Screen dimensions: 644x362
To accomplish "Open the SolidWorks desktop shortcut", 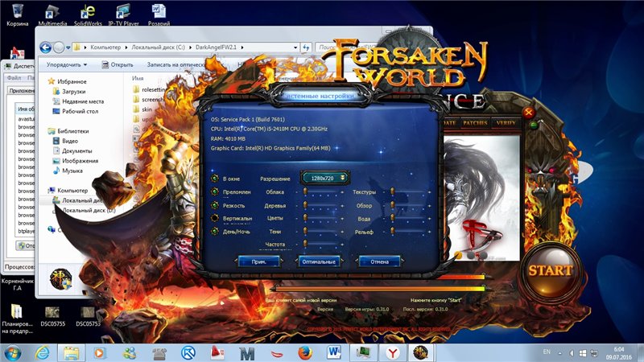I will click(88, 15).
